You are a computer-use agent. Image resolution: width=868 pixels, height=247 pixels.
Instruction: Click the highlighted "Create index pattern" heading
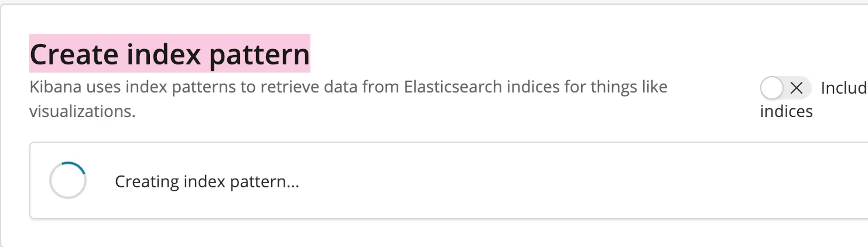(x=169, y=54)
